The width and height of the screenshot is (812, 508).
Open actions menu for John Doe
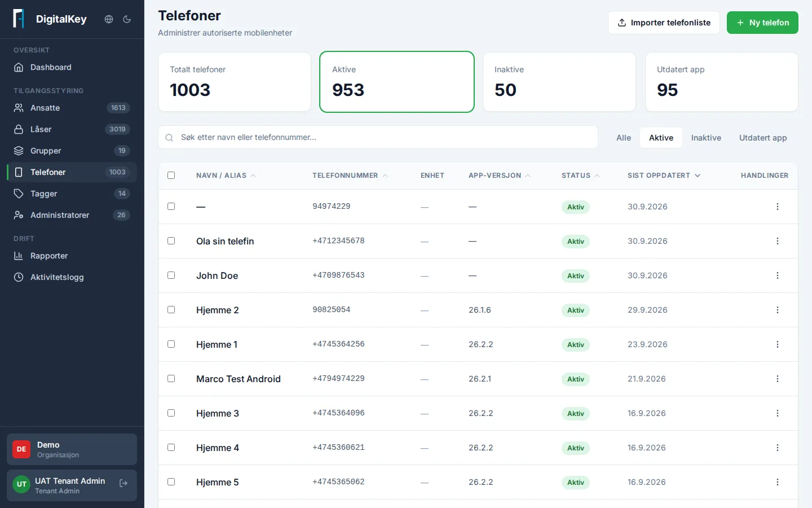778,275
